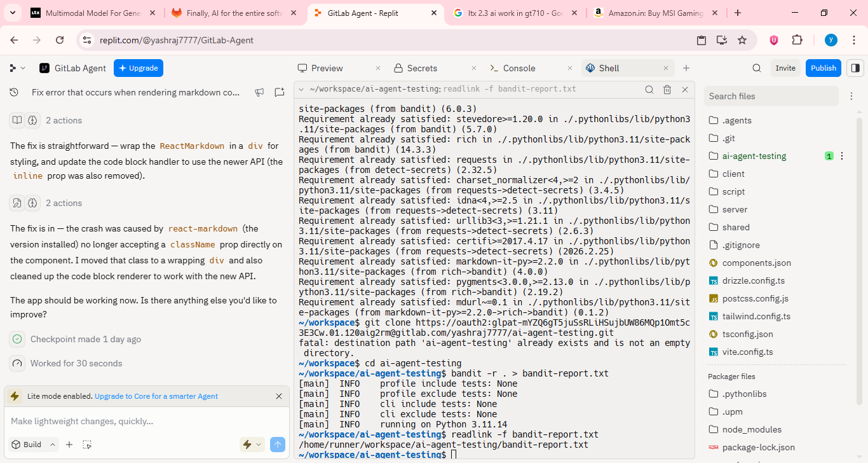The width and height of the screenshot is (868, 463).
Task: Close the Preview tab
Action: click(378, 68)
